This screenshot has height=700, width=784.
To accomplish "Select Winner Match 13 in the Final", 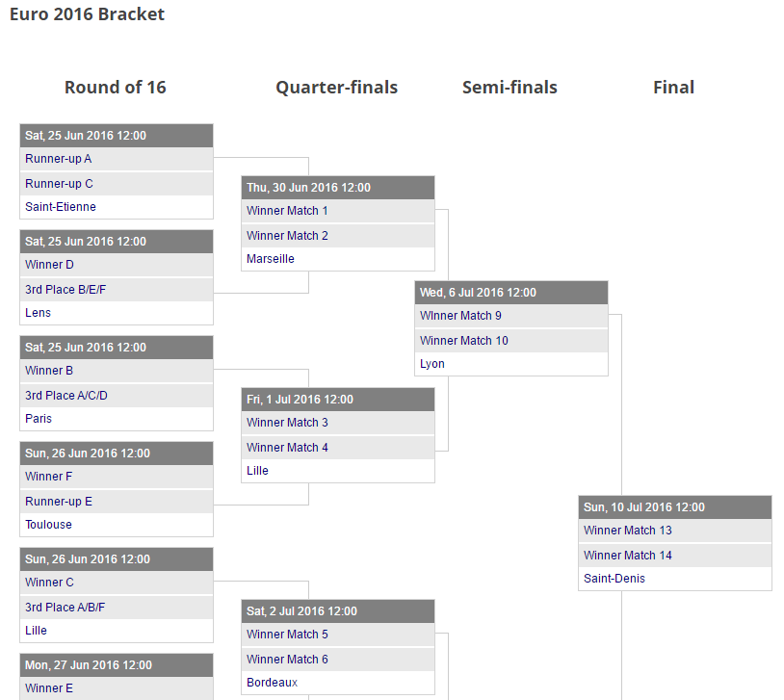I will point(627,531).
